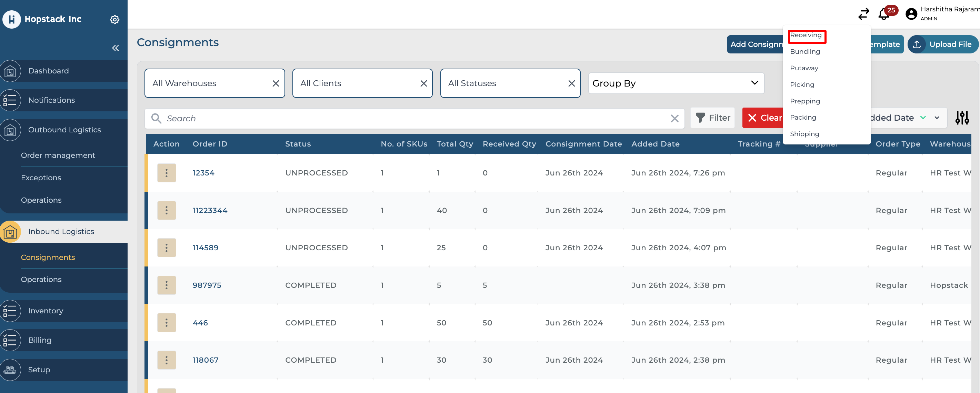Viewport: 980px width, 393px height.
Task: Open the action menu for order 12354
Action: click(166, 173)
